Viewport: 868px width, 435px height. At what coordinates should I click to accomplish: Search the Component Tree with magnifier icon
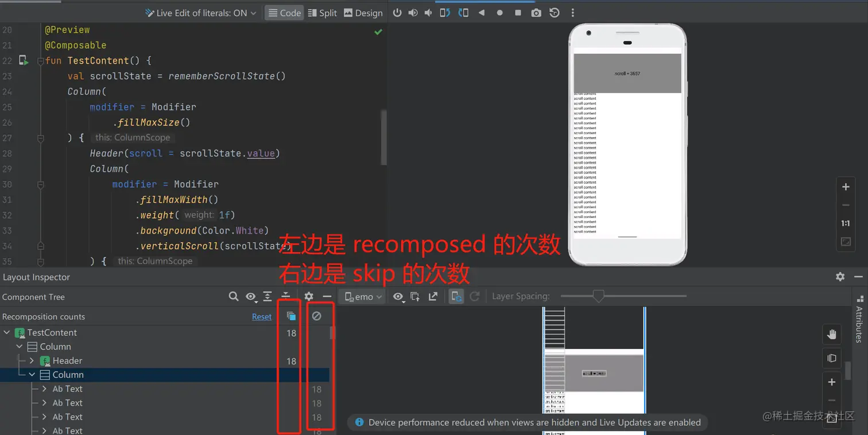tap(234, 297)
